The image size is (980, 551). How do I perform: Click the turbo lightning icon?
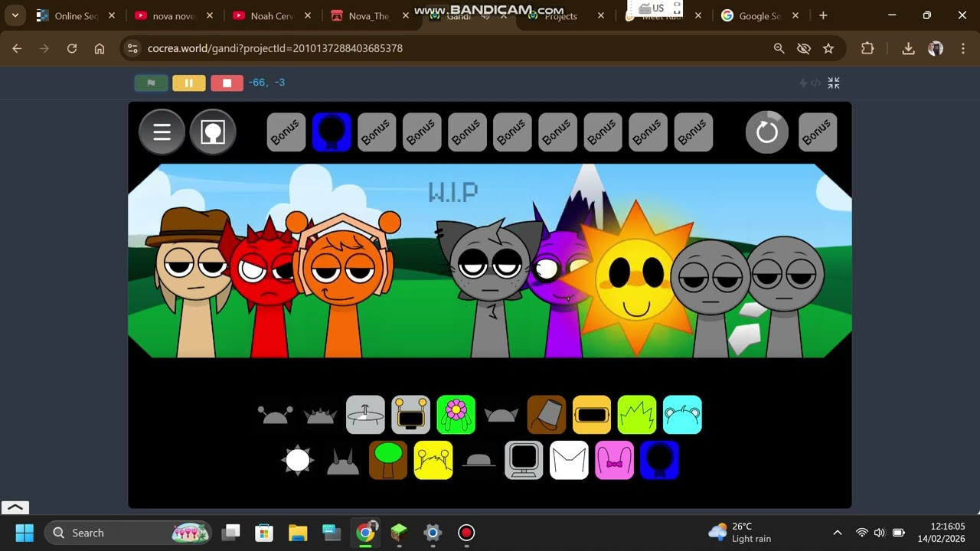coord(803,83)
